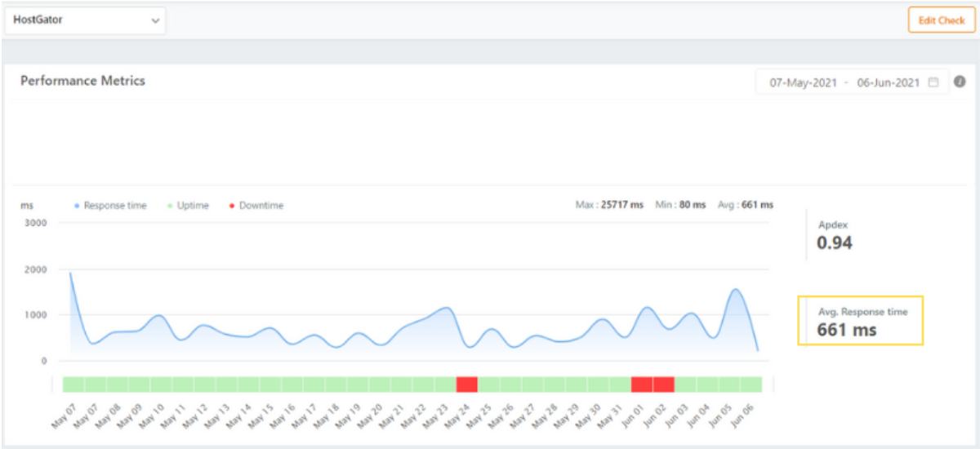The height and width of the screenshot is (449, 980).
Task: Toggle the Response time legend item
Action: click(110, 206)
